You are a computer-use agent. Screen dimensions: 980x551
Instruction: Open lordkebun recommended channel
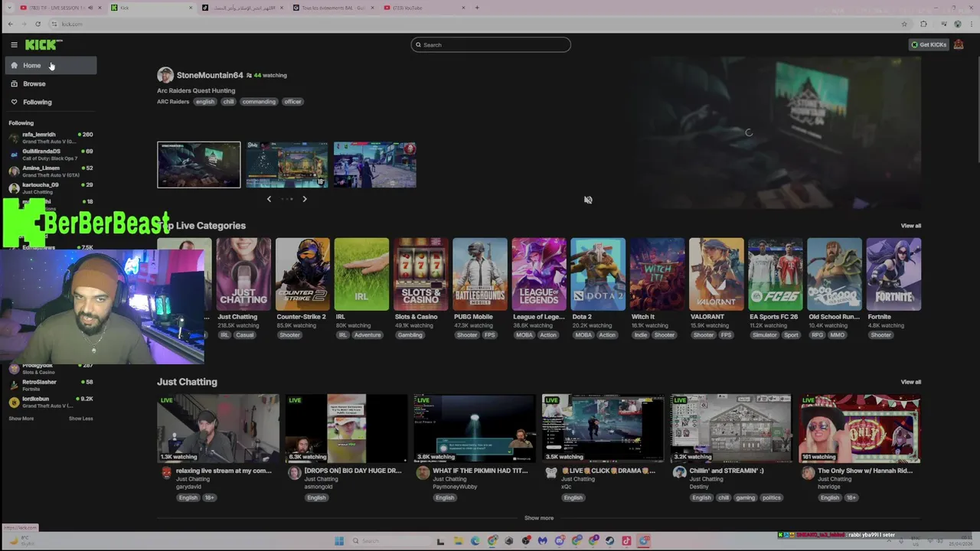tap(51, 402)
